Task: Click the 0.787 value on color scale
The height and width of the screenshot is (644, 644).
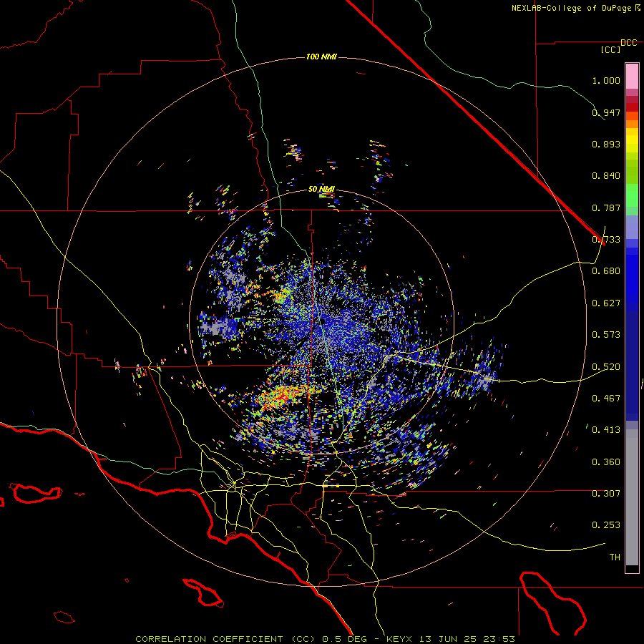Action: coord(606,208)
